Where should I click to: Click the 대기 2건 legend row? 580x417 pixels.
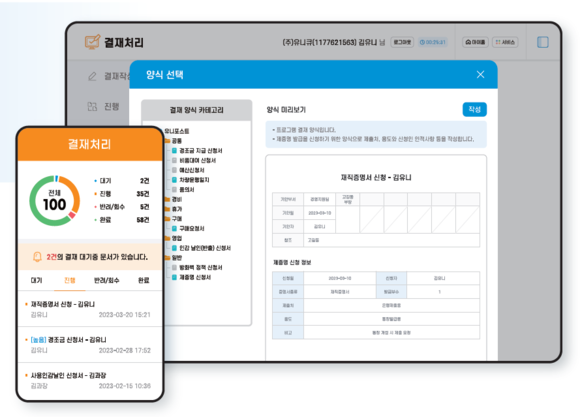click(122, 181)
